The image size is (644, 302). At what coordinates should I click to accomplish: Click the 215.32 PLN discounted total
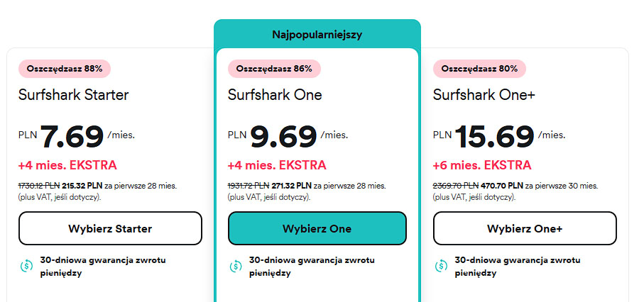(x=82, y=186)
